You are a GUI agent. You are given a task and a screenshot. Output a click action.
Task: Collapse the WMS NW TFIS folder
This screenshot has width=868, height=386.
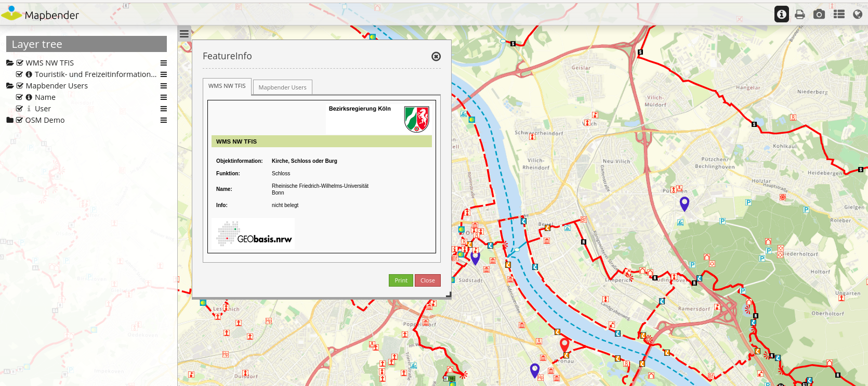pos(10,63)
